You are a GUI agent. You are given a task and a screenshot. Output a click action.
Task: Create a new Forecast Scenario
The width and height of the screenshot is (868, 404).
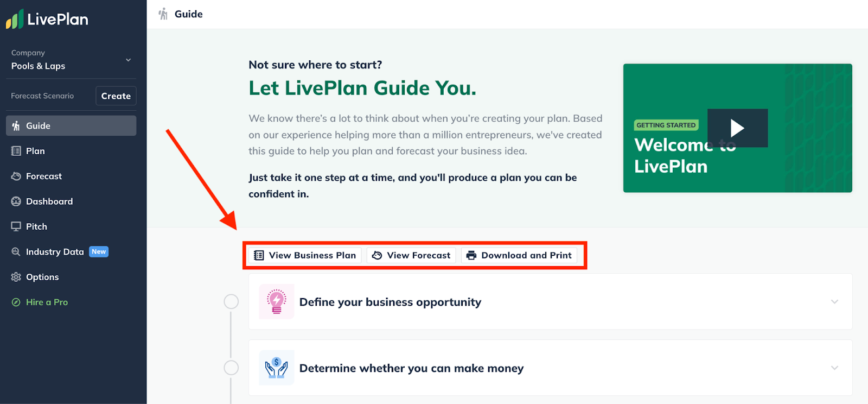click(116, 96)
